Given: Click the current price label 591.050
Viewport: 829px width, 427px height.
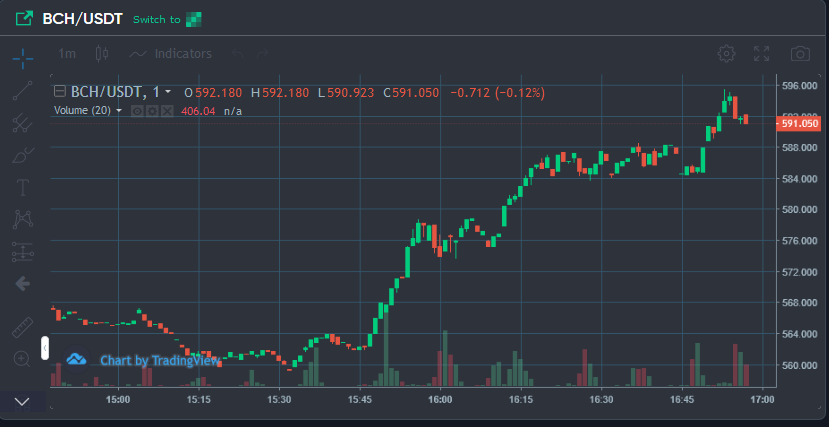Looking at the screenshot, I should 800,124.
